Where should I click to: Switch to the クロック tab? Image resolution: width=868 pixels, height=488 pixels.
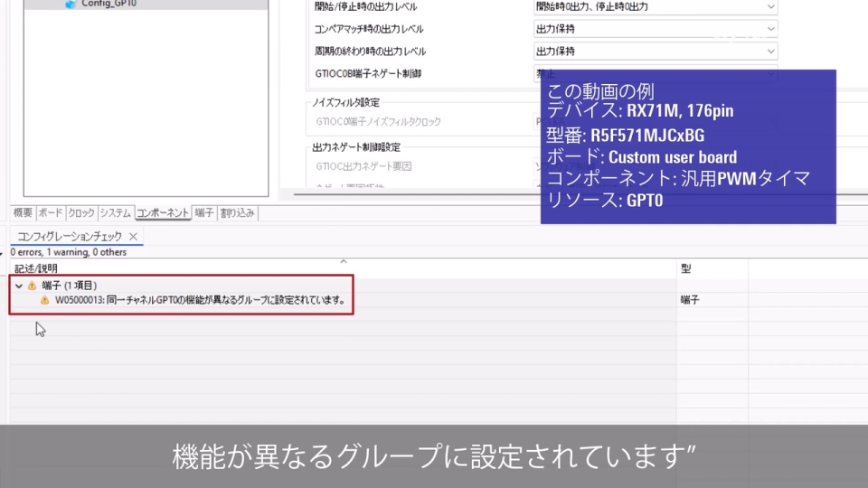(81, 213)
